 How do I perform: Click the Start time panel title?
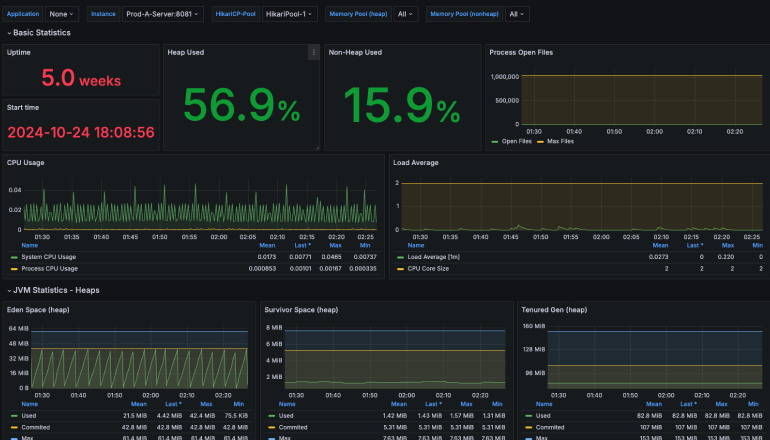[23, 108]
